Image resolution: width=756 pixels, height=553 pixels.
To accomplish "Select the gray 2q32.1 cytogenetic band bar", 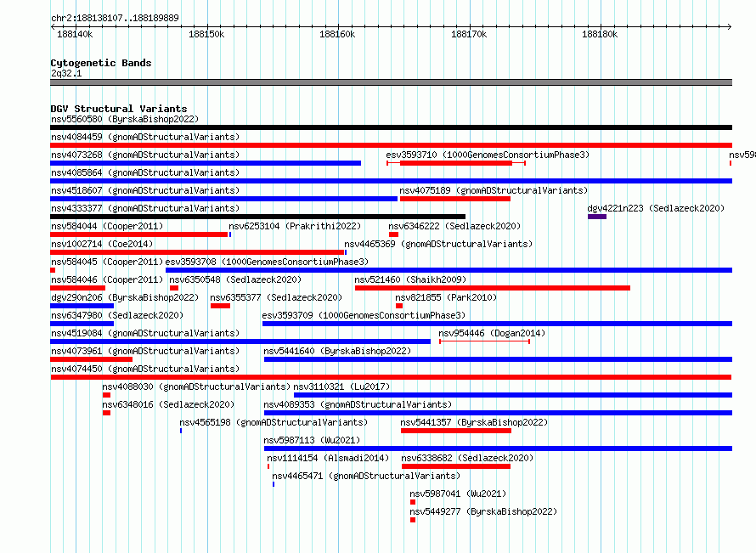I will coord(391,82).
